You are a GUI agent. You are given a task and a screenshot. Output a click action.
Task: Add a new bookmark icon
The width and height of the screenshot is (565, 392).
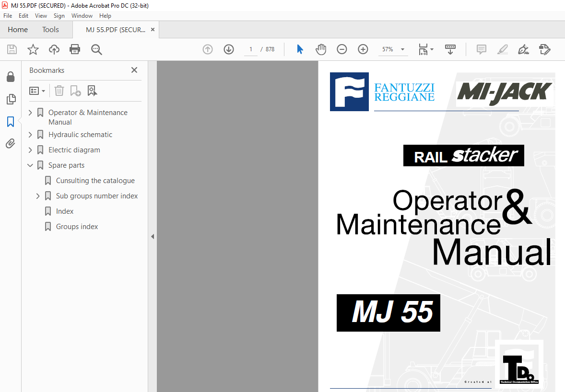tap(75, 91)
